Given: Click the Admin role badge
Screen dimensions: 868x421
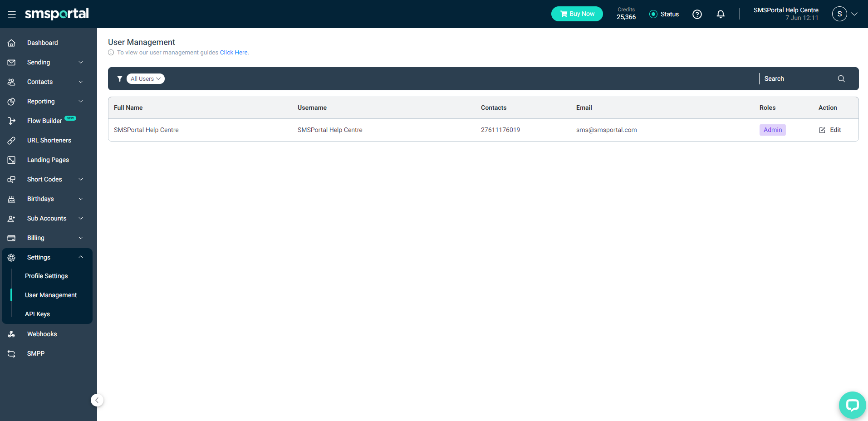Looking at the screenshot, I should click(773, 130).
